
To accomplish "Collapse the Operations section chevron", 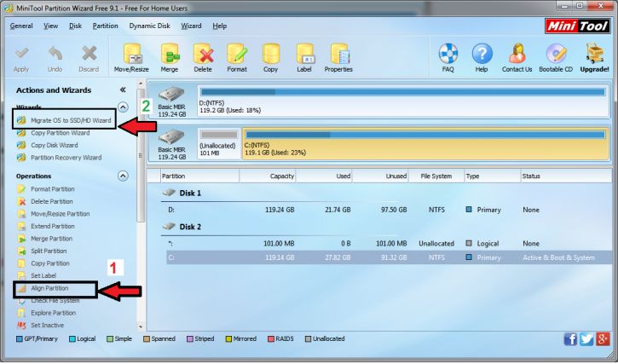I will [x=123, y=176].
